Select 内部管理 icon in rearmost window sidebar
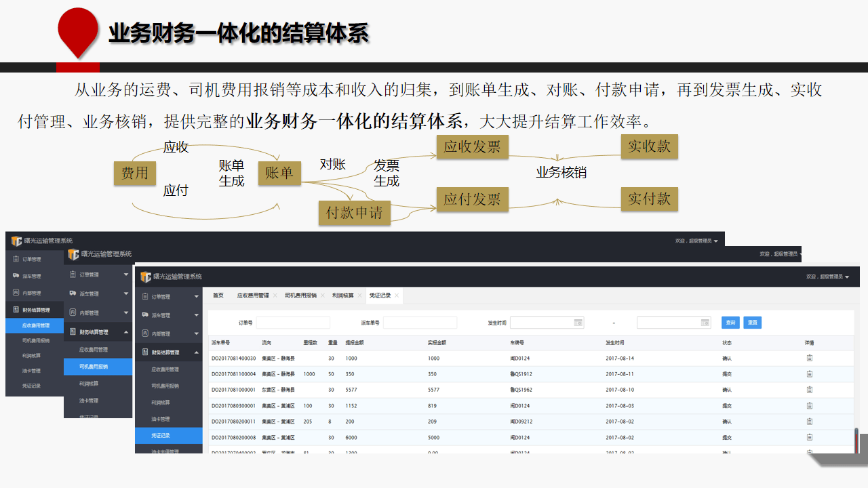 point(16,293)
